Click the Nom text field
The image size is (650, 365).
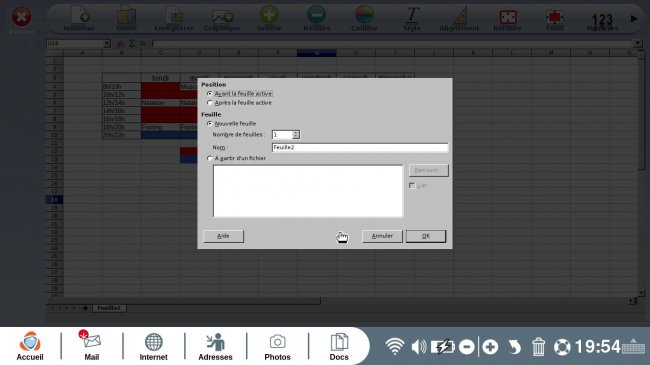[360, 147]
